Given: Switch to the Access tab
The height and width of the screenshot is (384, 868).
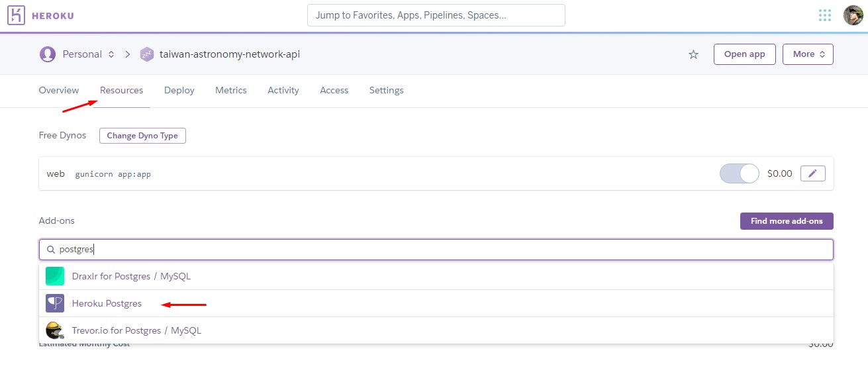Looking at the screenshot, I should 334,90.
